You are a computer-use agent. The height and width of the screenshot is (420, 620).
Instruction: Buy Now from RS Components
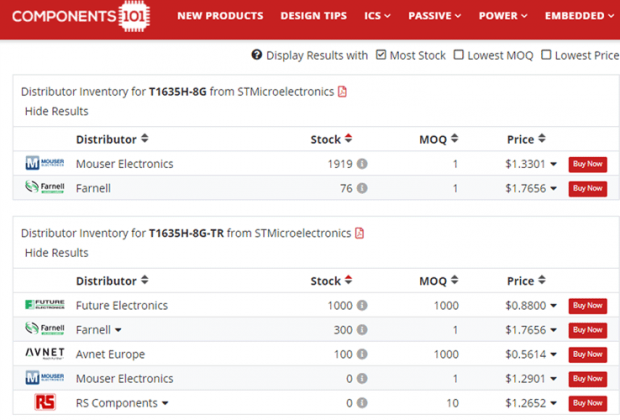coord(588,403)
